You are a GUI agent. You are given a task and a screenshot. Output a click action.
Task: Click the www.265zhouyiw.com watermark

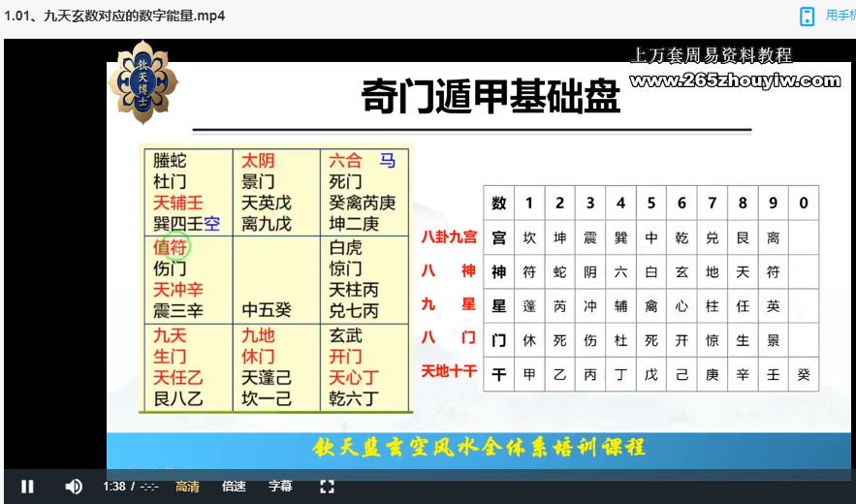click(734, 81)
